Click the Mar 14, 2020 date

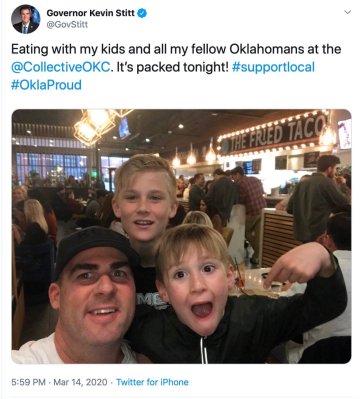coord(80,382)
